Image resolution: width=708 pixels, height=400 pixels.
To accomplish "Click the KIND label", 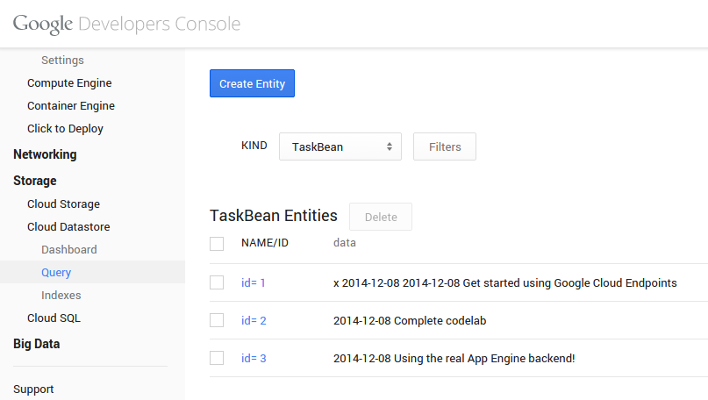I will [x=254, y=145].
